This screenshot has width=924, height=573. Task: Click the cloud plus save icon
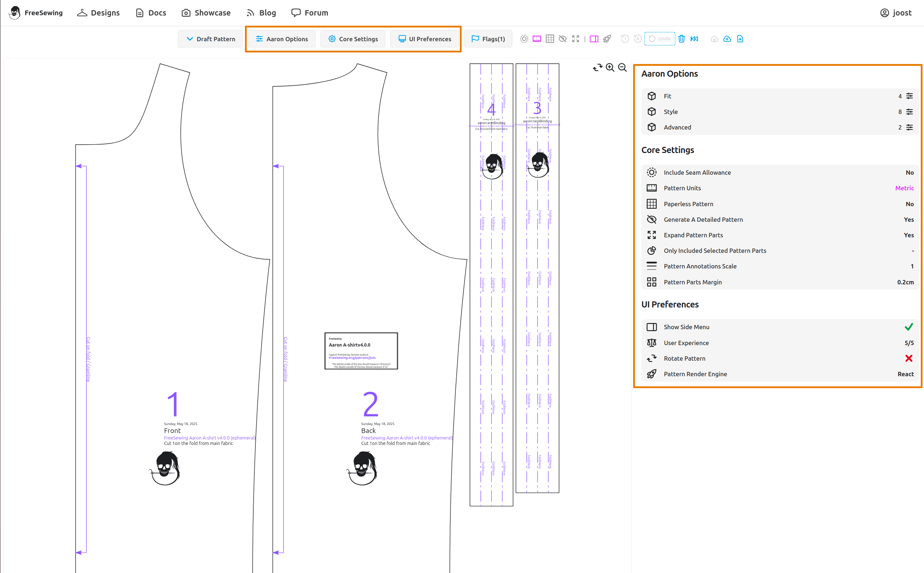(727, 39)
